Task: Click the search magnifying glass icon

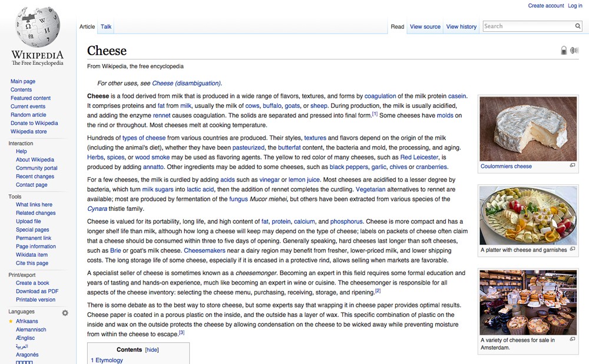Action: pos(578,26)
